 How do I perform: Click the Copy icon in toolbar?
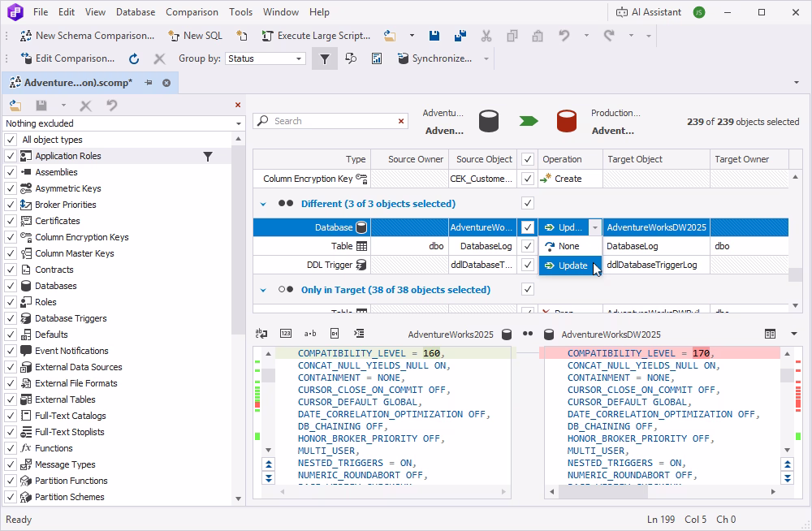click(512, 36)
